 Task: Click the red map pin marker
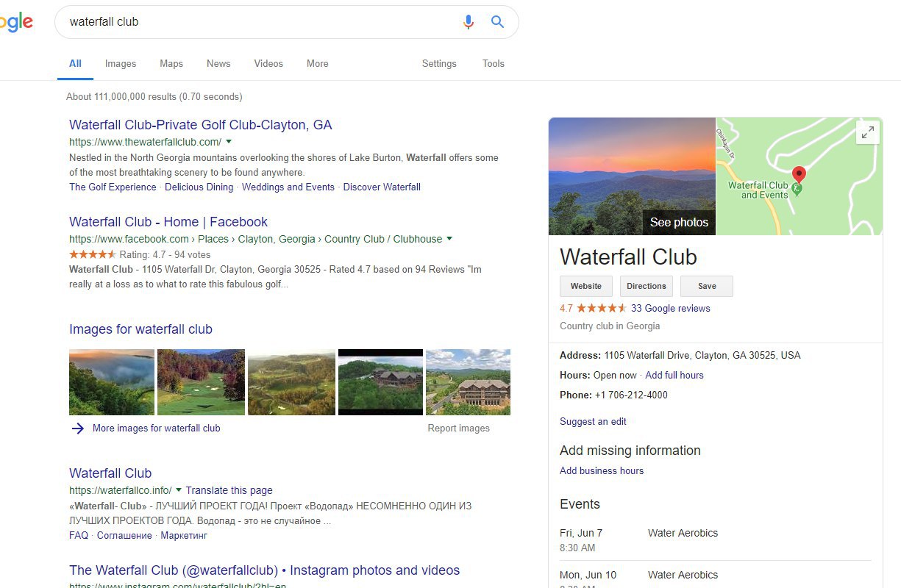[799, 175]
